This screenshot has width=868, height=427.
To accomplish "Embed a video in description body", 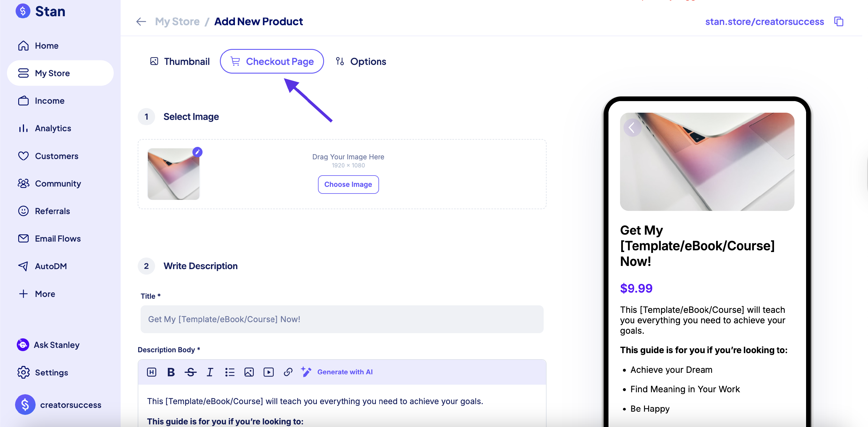I will (269, 372).
